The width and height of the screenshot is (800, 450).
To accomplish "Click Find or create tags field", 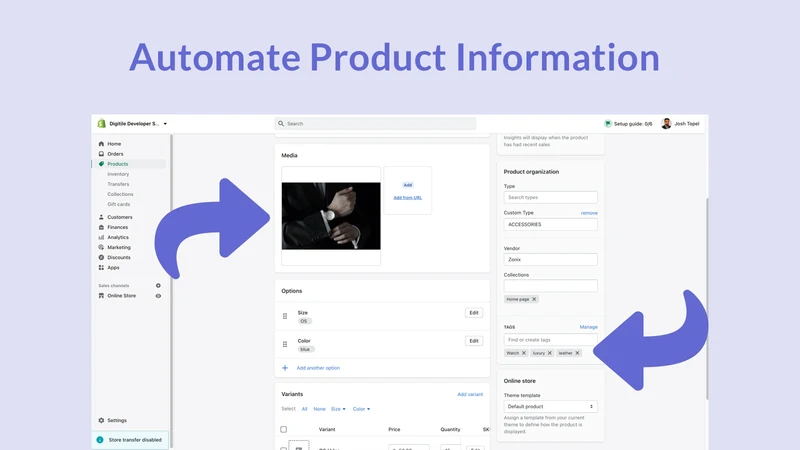I will tap(551, 340).
